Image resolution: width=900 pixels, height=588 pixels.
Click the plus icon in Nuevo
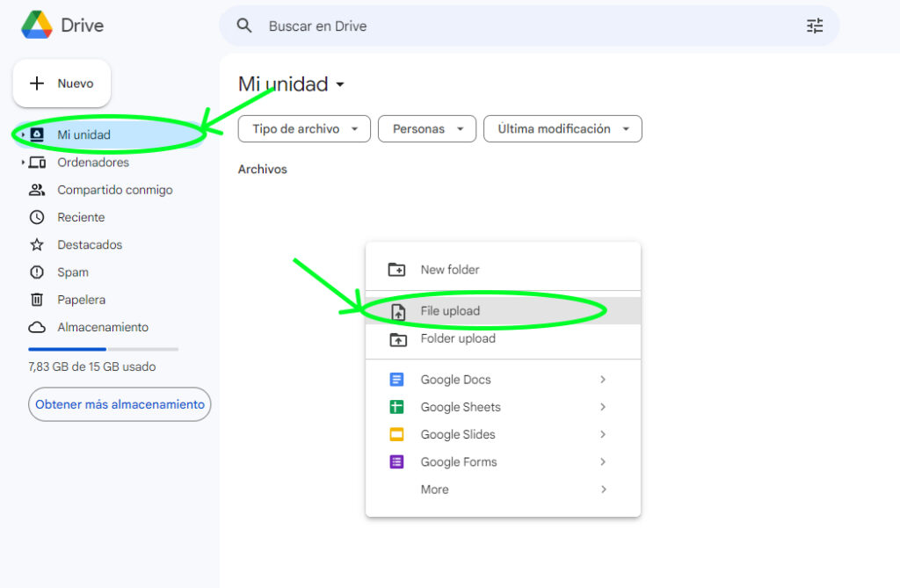[x=37, y=83]
